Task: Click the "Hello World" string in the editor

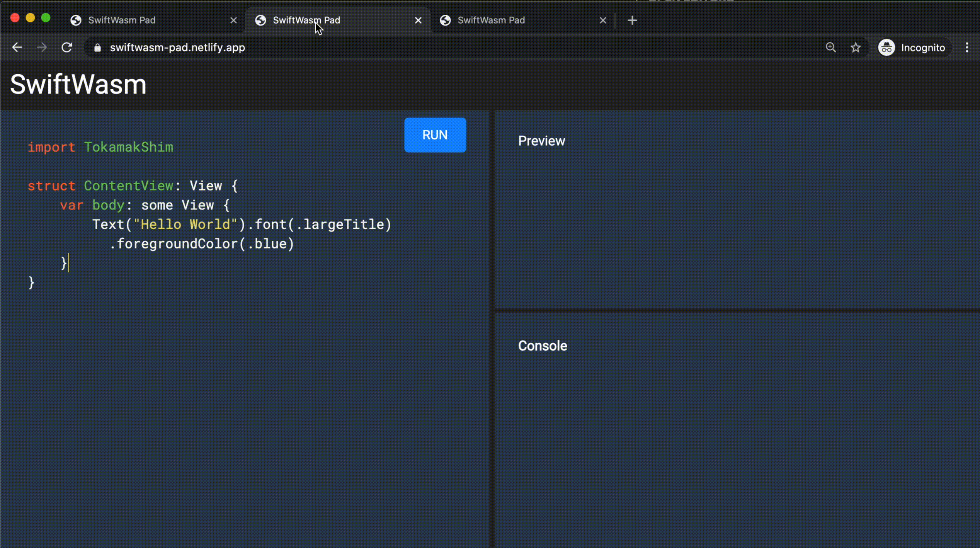Action: 185,225
